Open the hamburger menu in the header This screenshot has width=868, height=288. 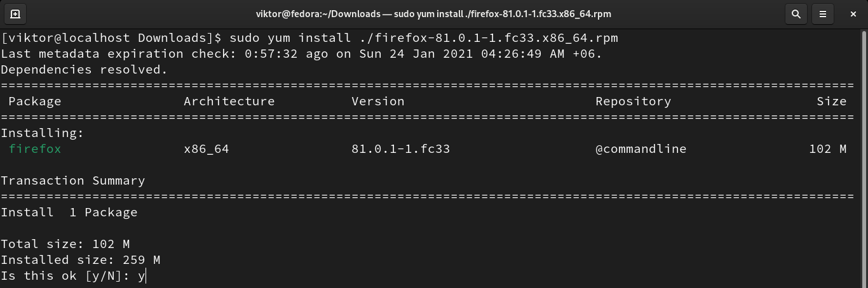click(x=823, y=13)
